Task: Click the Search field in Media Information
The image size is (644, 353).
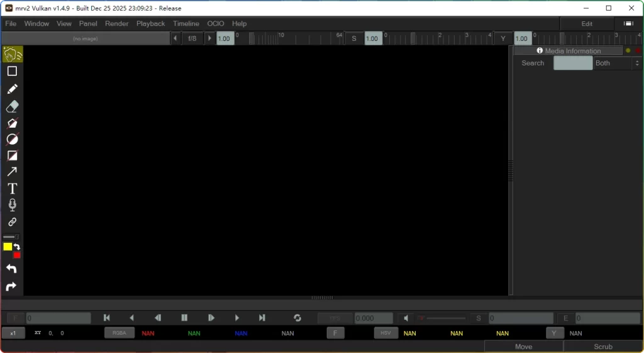Action: coord(573,63)
